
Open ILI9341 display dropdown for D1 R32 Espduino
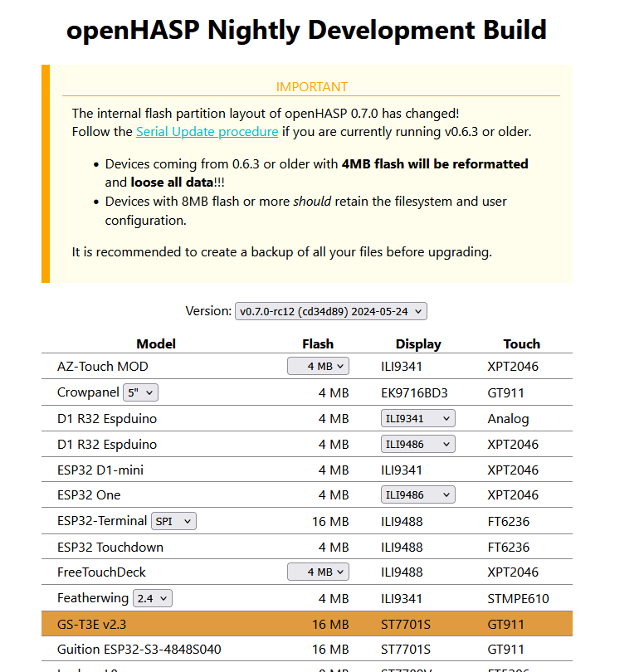coord(417,419)
